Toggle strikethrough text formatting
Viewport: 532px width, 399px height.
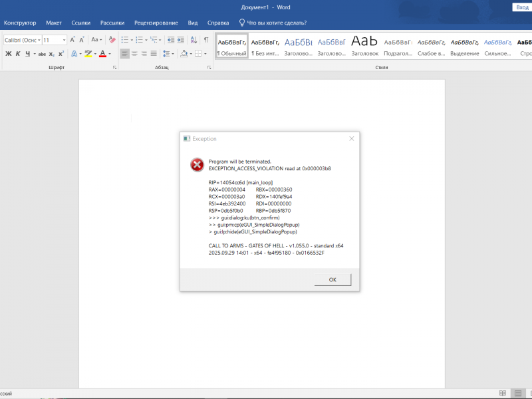click(x=42, y=53)
